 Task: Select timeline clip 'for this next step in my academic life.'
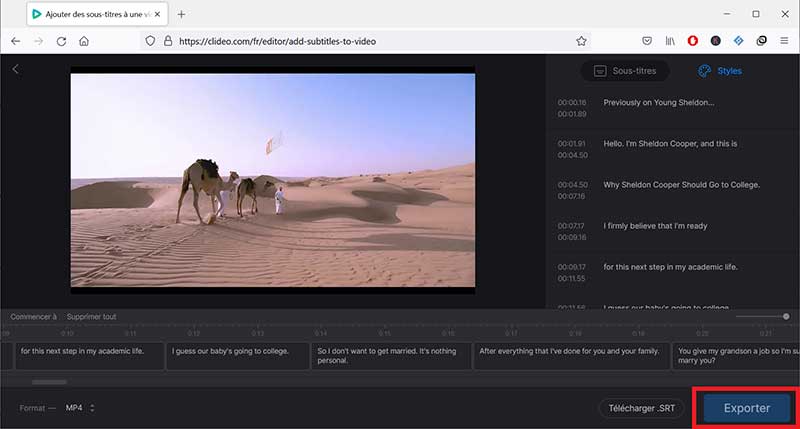[x=90, y=356]
